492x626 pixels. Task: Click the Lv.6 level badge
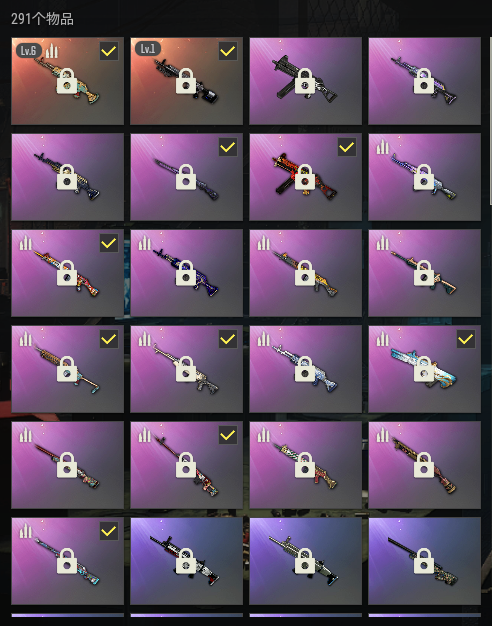28,51
